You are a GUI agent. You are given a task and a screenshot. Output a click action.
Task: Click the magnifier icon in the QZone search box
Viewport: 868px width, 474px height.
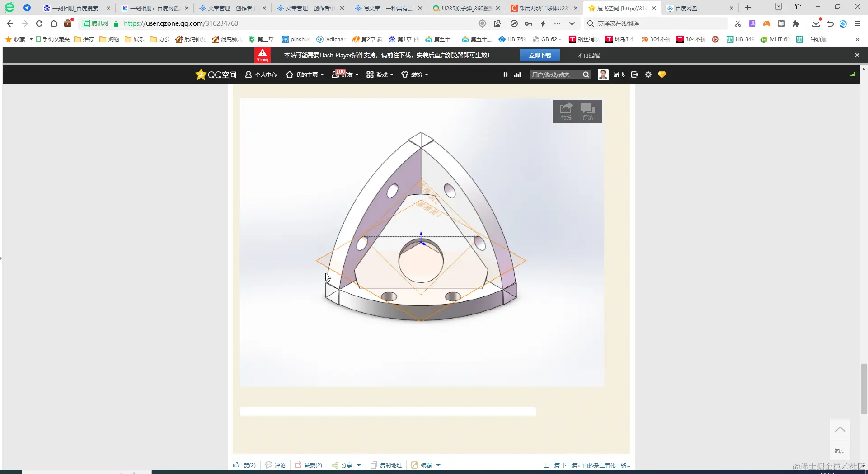tap(586, 75)
